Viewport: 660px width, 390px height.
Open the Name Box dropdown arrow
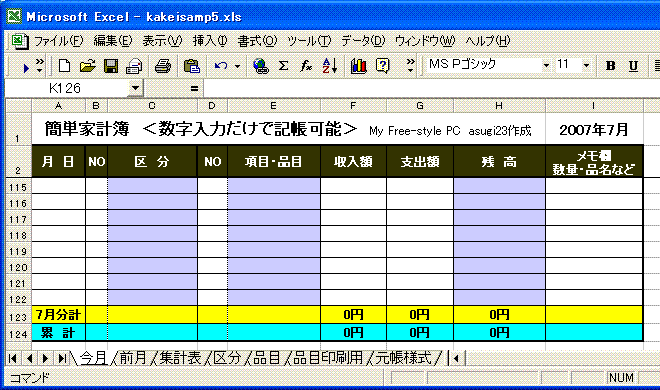(x=135, y=88)
